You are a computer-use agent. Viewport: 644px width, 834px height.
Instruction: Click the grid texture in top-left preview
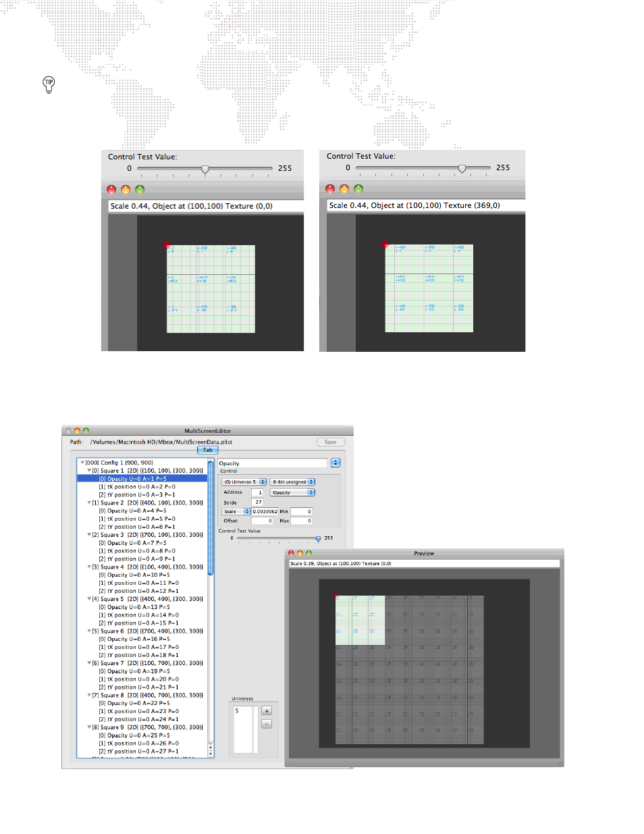211,289
